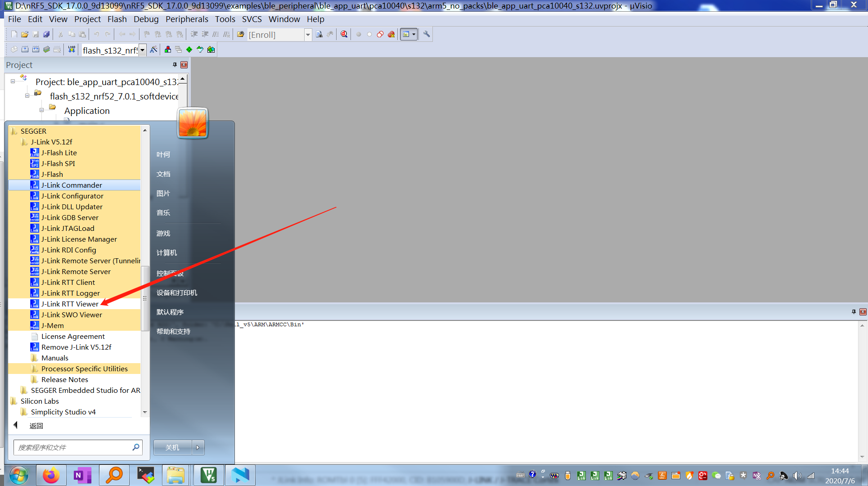Click the Download (LOAD) to flash icon
868x486 pixels.
pyautogui.click(x=72, y=49)
